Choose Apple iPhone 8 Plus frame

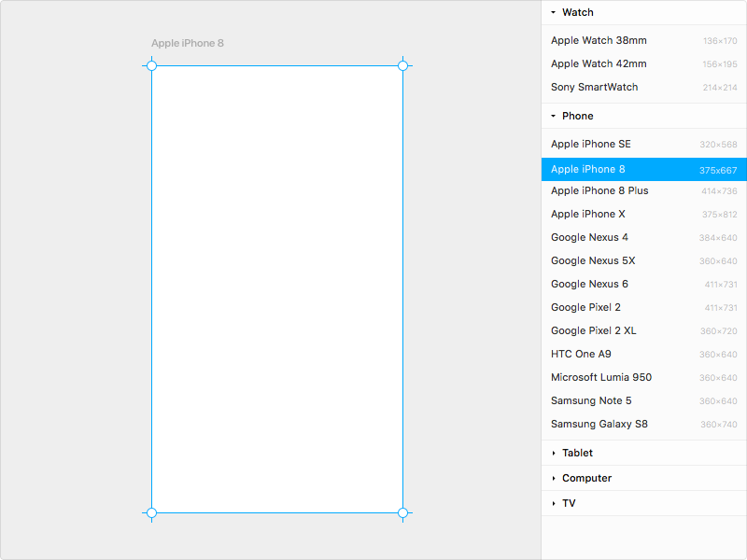(644, 190)
